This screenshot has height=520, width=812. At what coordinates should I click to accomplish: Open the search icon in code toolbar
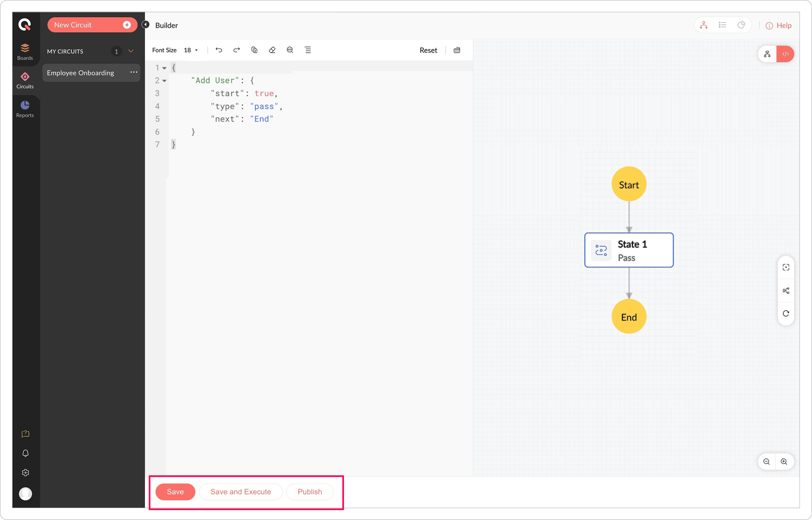point(290,50)
